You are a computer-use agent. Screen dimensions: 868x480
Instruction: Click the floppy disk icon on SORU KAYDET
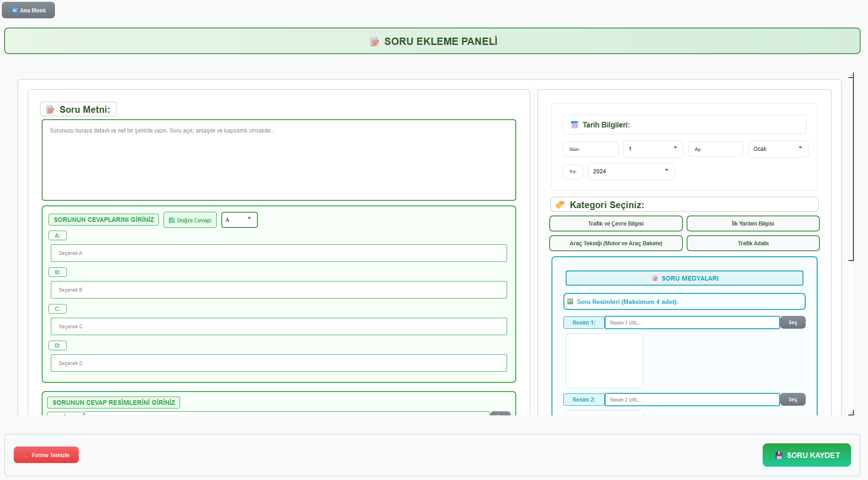coord(779,455)
